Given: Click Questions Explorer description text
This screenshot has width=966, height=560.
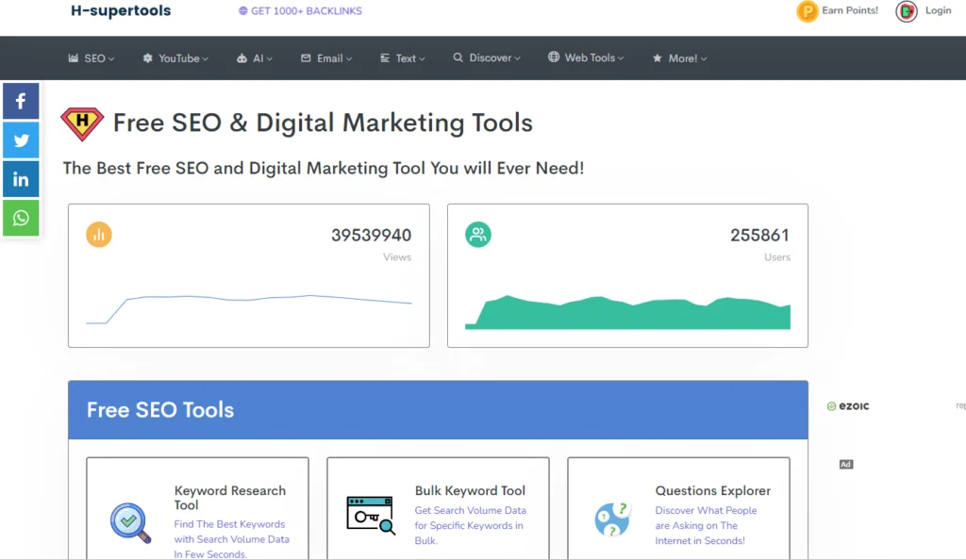Looking at the screenshot, I should [706, 525].
